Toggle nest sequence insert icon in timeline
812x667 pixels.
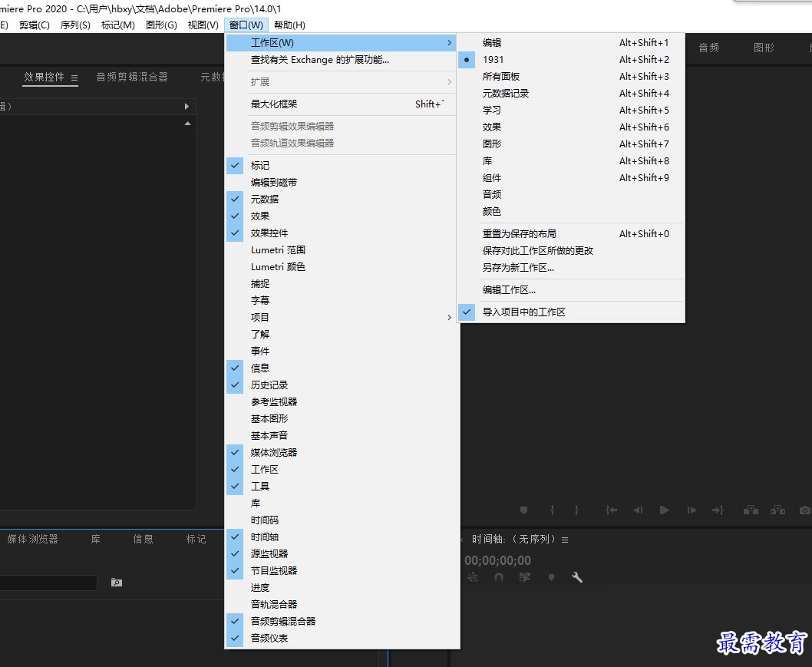pyautogui.click(x=472, y=577)
